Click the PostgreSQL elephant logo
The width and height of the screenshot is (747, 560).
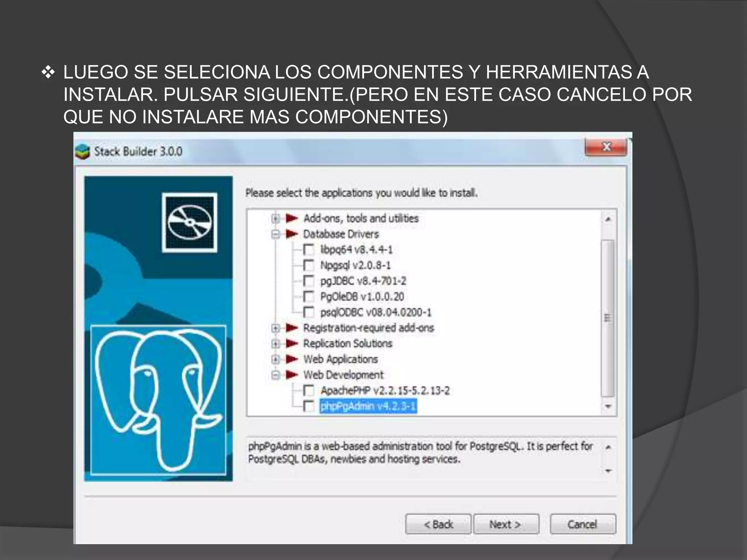[158, 400]
